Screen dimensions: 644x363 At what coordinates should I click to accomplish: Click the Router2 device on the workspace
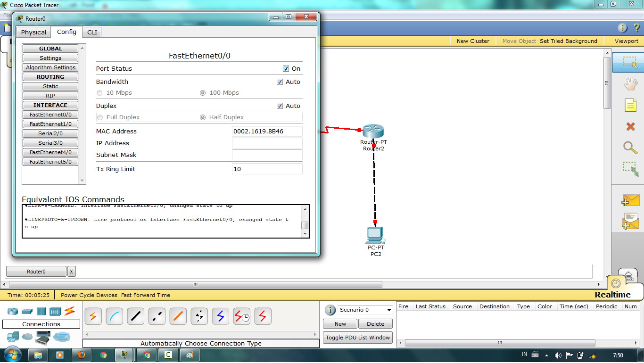(x=373, y=131)
